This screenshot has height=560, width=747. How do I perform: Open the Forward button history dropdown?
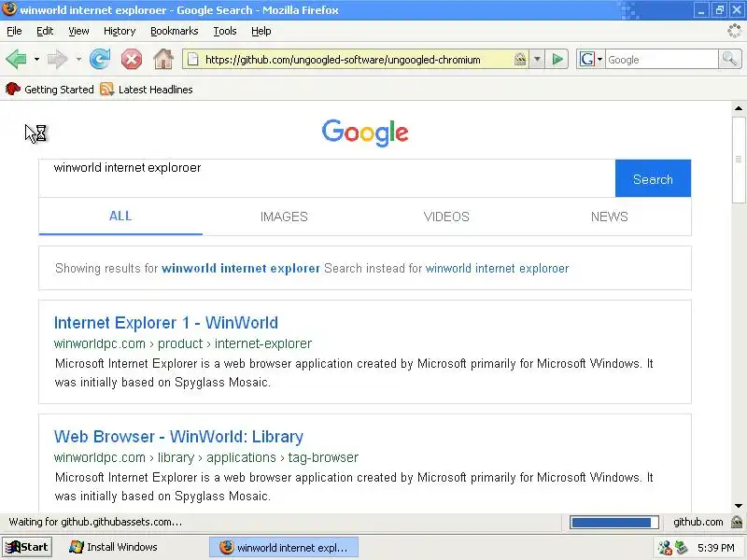point(78,60)
